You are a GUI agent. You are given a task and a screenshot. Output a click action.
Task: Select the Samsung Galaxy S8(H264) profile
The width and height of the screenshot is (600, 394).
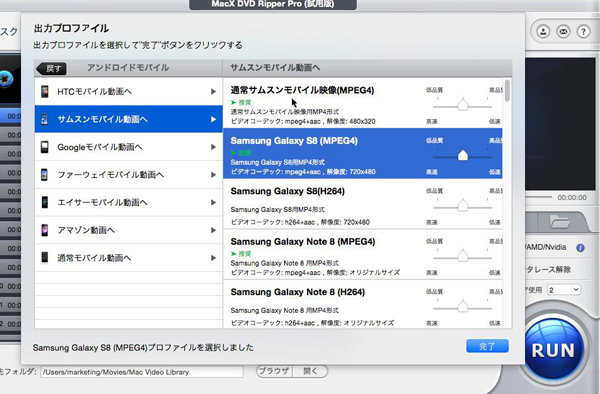tap(362, 204)
